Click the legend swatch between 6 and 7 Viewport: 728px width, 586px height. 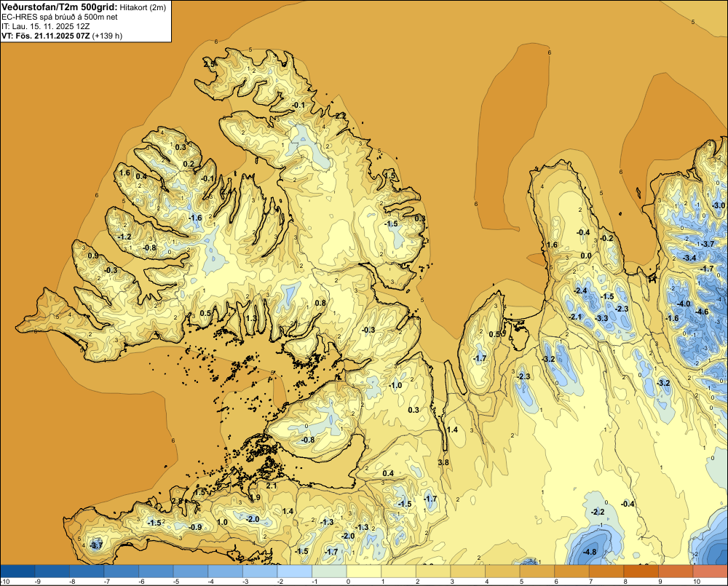point(572,571)
